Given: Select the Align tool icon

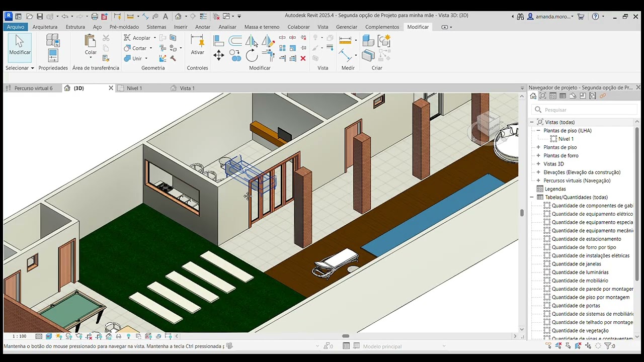Looking at the screenshot, I should 218,41.
